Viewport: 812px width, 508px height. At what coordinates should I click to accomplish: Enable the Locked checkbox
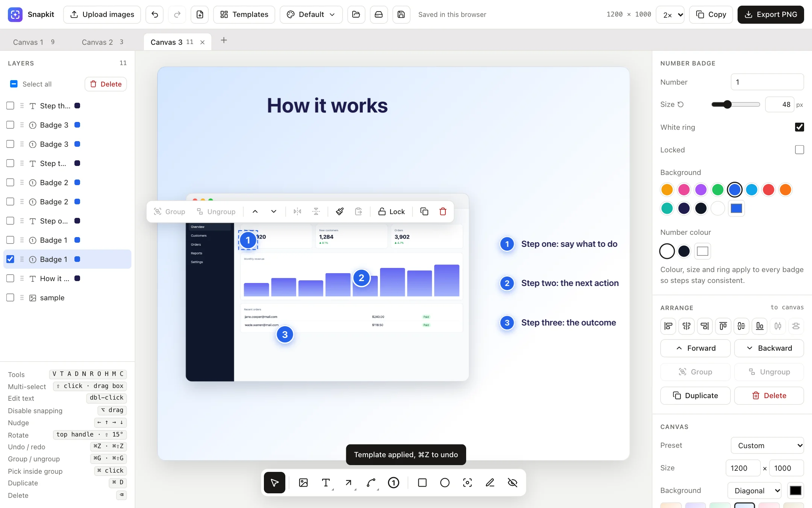click(x=799, y=150)
